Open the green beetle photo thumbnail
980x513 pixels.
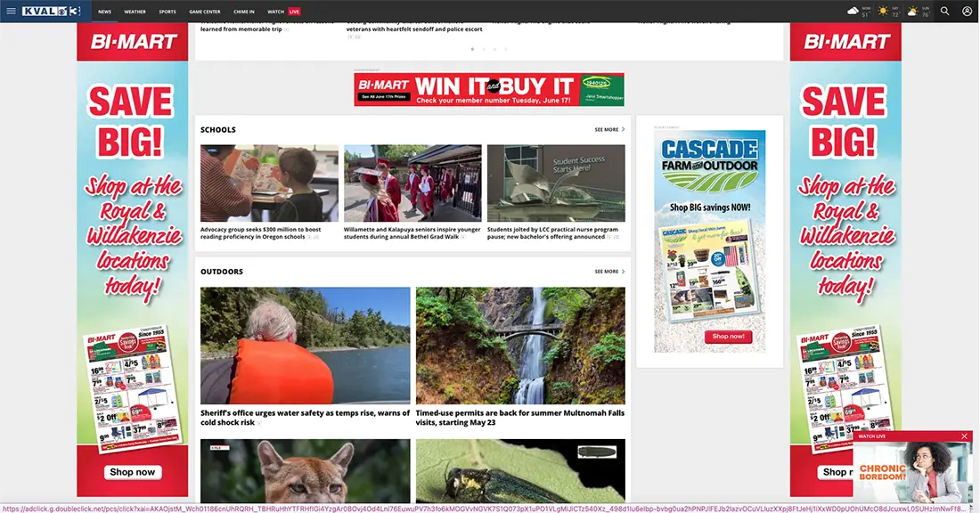point(520,471)
